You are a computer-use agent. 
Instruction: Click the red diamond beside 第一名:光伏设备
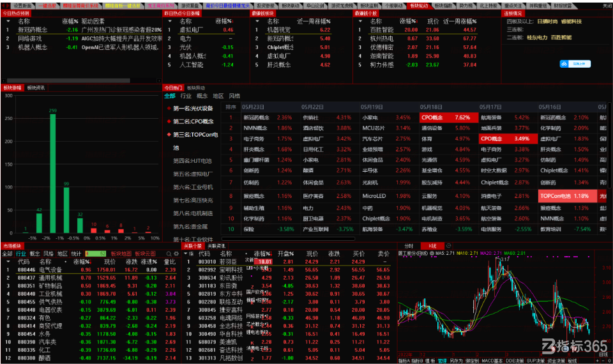pyautogui.click(x=169, y=109)
